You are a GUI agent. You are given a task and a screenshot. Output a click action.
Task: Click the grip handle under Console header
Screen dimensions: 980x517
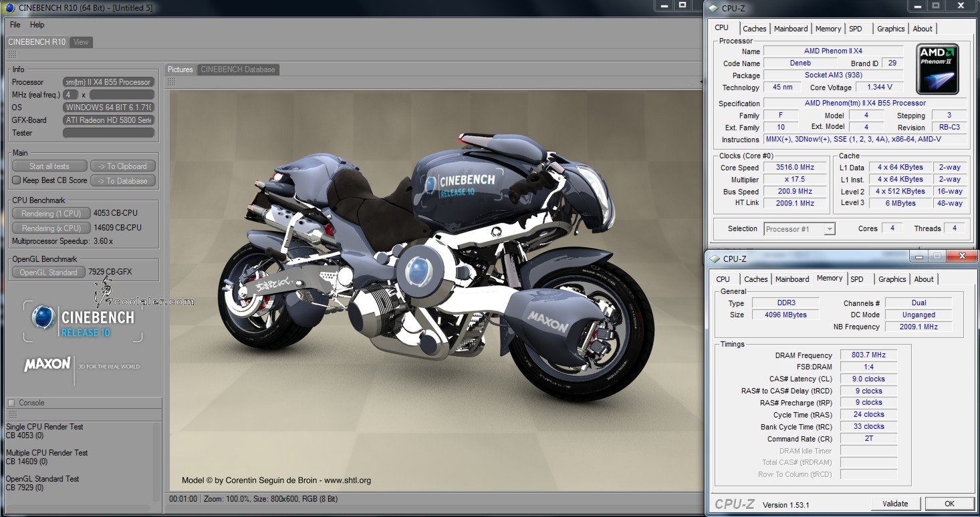[x=12, y=415]
